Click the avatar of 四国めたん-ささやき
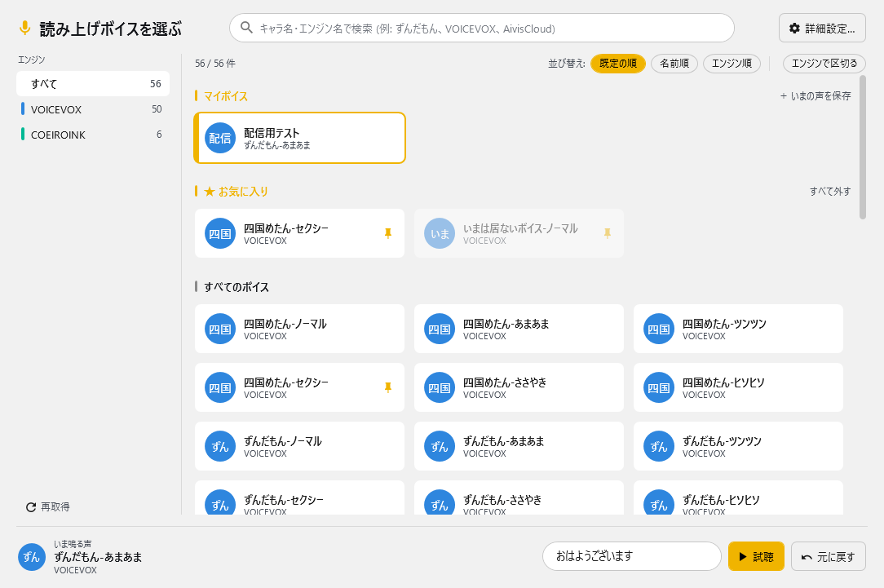Image resolution: width=884 pixels, height=588 pixels. tap(440, 387)
